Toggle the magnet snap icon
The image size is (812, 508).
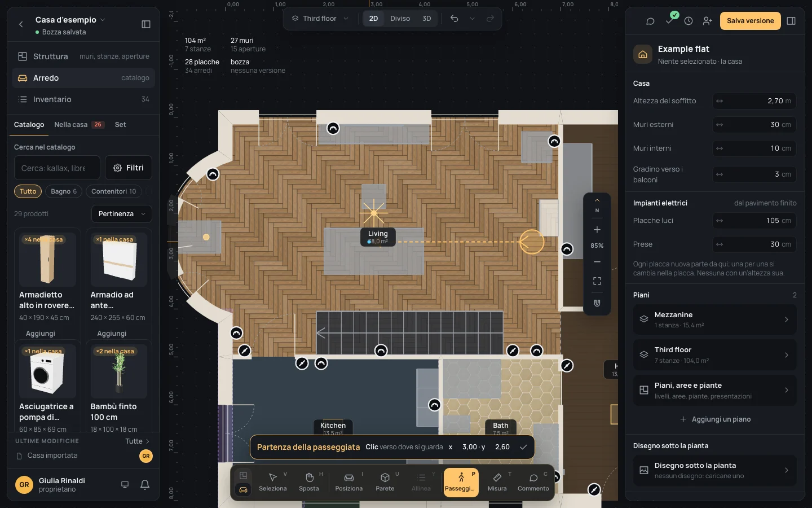coord(597,303)
